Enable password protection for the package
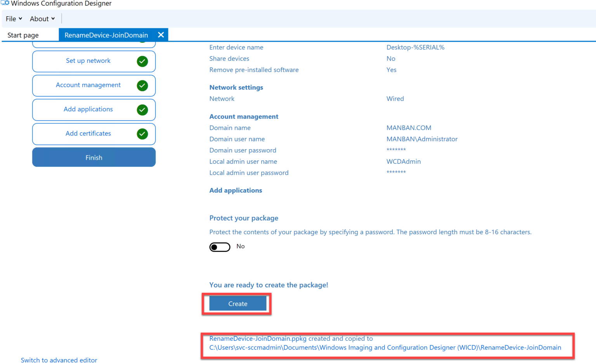The height and width of the screenshot is (364, 596). [220, 247]
